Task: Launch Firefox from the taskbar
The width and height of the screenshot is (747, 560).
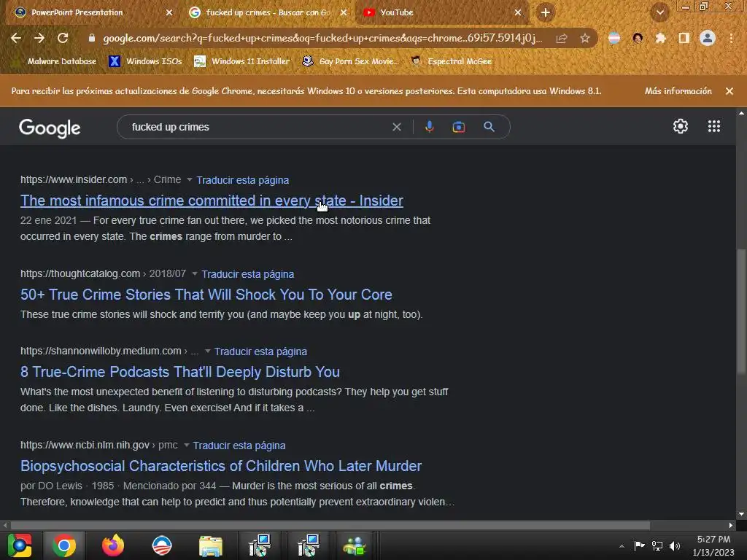Action: (113, 545)
